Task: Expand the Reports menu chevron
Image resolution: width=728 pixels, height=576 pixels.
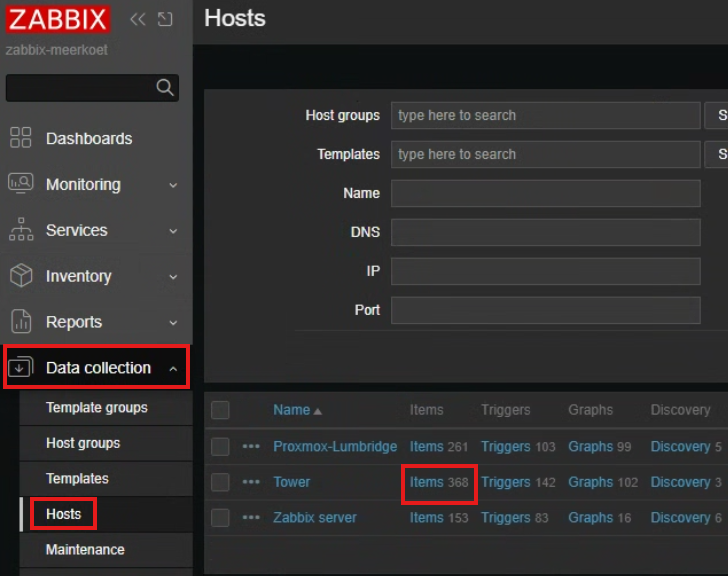Action: 173,323
